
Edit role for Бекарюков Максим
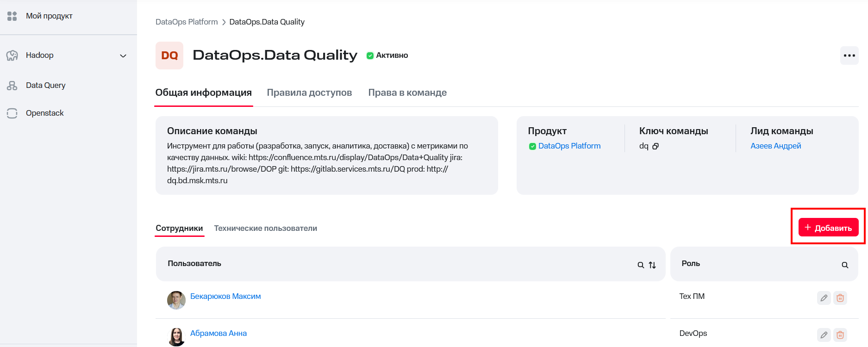point(824,298)
